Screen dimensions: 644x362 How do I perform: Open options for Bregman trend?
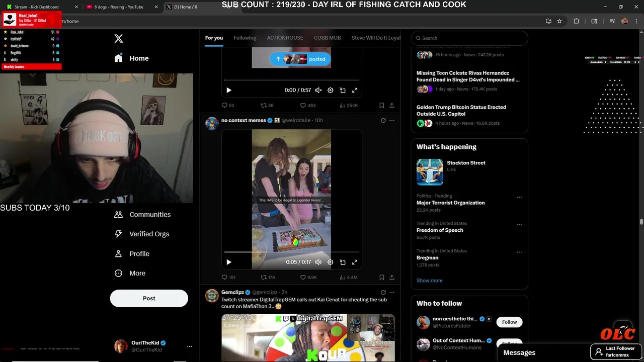(x=519, y=252)
